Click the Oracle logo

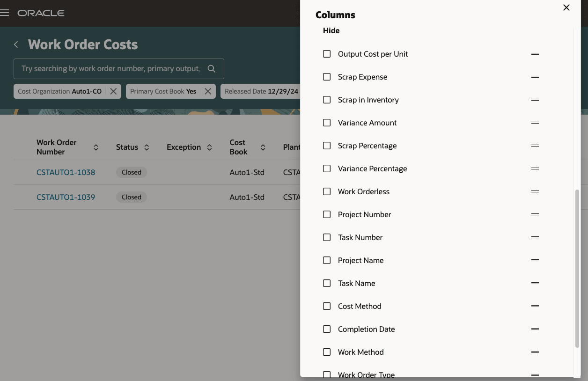[40, 13]
